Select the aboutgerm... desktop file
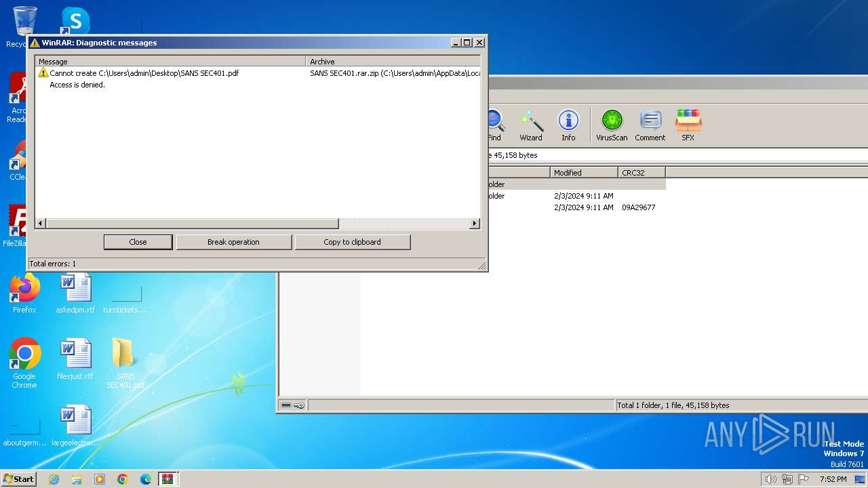This screenshot has height=488, width=868. point(24,431)
